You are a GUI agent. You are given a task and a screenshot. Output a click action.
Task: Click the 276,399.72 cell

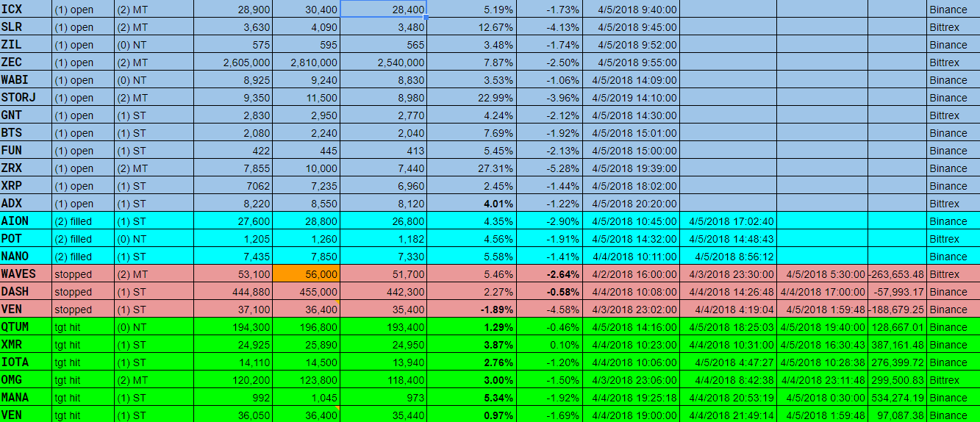pos(897,362)
